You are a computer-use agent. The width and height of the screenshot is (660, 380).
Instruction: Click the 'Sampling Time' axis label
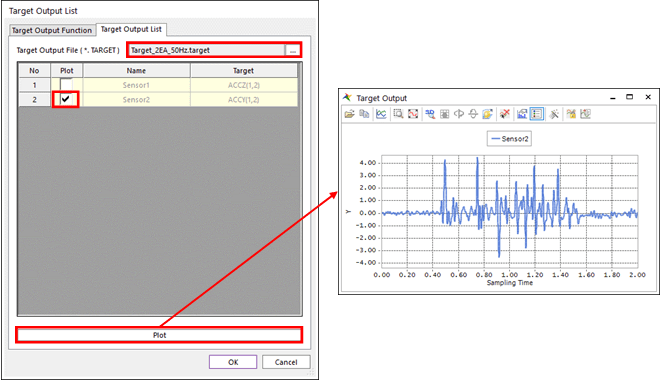click(x=510, y=283)
